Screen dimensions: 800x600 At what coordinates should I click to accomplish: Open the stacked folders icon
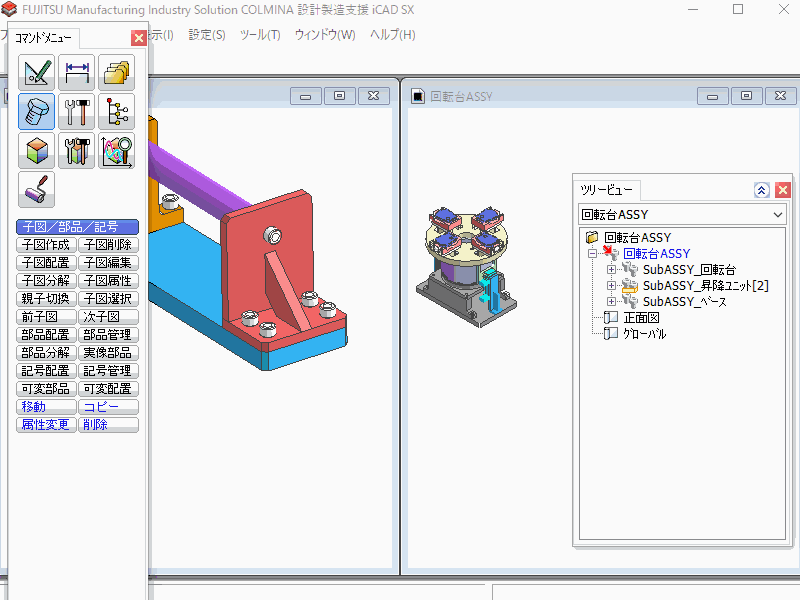(x=117, y=72)
